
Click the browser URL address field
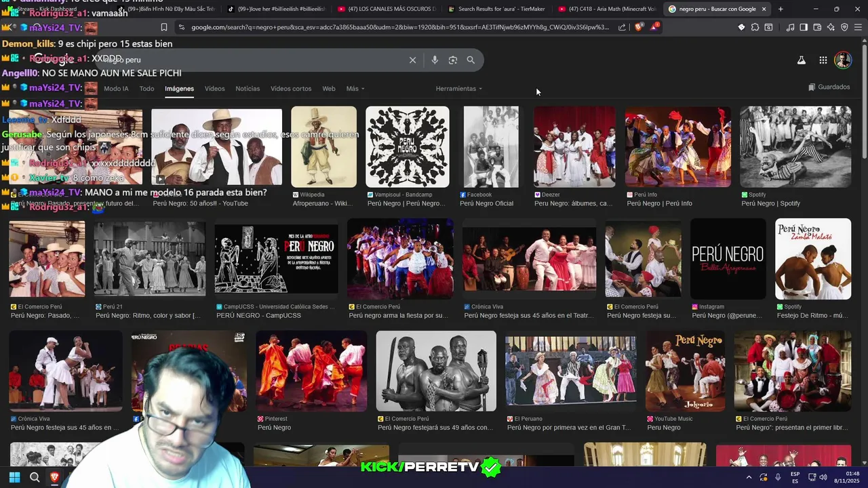[400, 27]
